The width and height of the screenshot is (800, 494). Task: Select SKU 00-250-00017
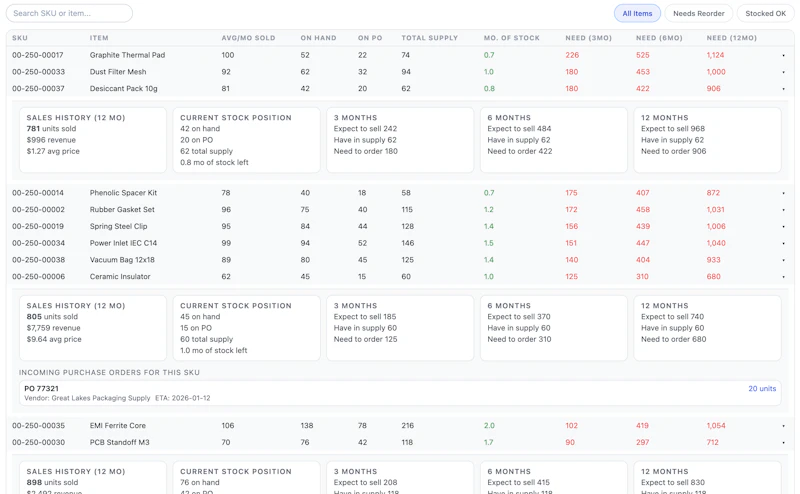pos(38,55)
